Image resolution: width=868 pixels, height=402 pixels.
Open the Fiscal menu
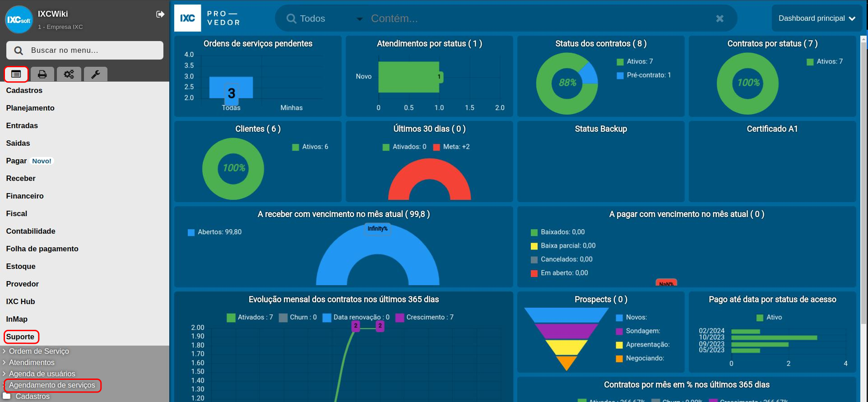tap(17, 213)
